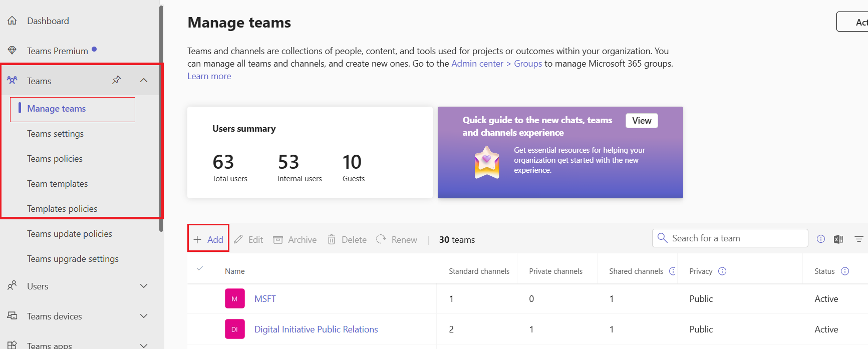Viewport: 868px width, 349px height.
Task: Open the column filter options icon
Action: [858, 239]
